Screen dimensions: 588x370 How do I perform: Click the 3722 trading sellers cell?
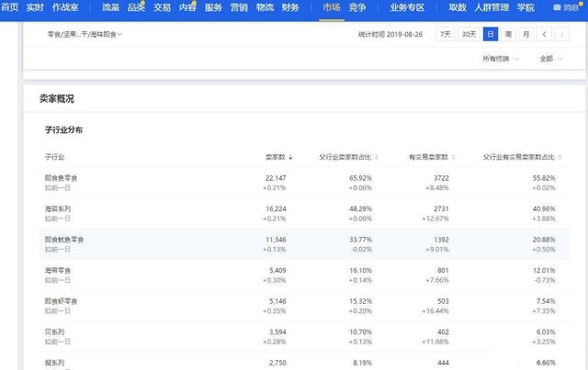441,178
